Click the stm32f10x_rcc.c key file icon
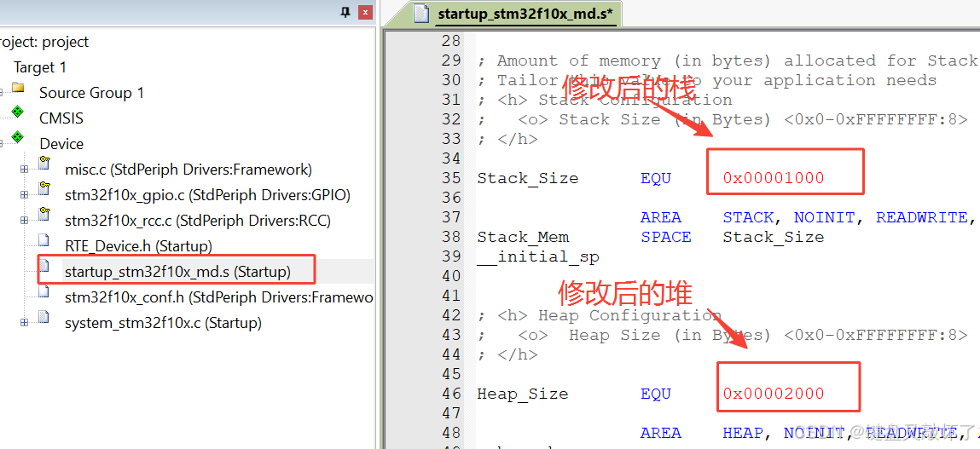The image size is (980, 449). click(43, 215)
